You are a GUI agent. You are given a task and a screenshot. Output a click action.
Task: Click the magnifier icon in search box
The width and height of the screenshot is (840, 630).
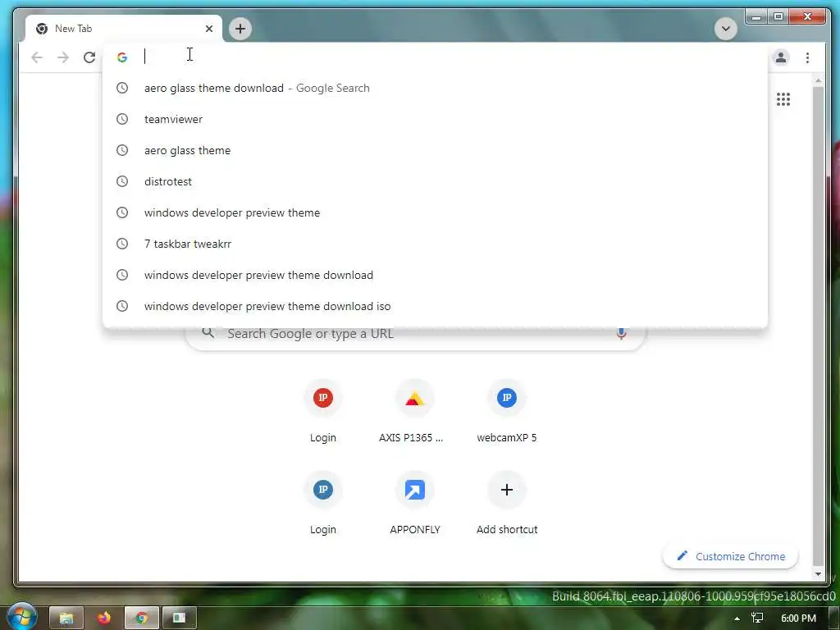click(x=208, y=333)
